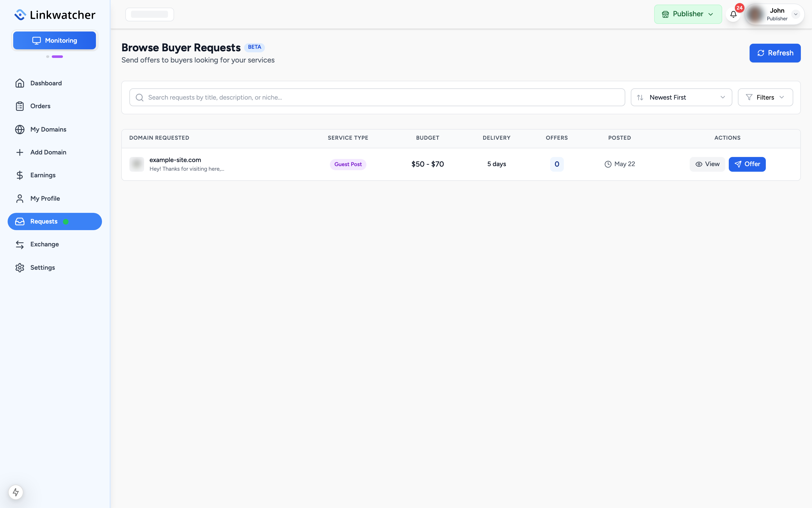
Task: Navigate to My Profile
Action: (x=55, y=199)
